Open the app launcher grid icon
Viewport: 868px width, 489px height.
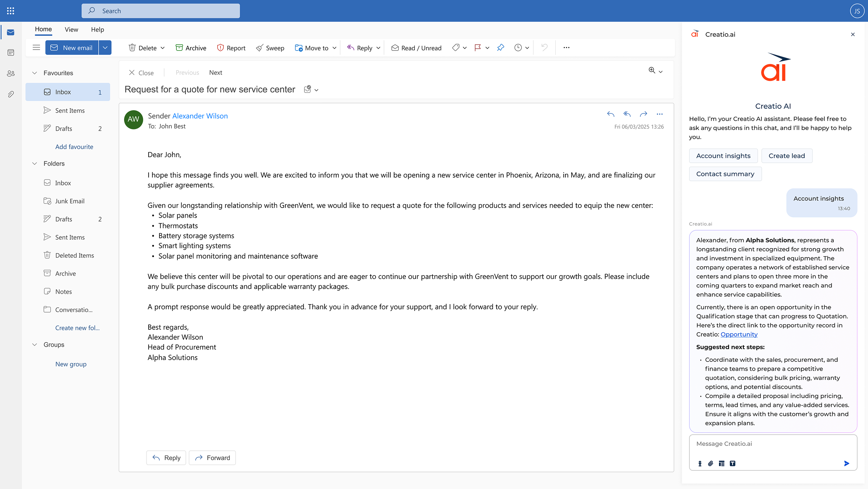[10, 11]
